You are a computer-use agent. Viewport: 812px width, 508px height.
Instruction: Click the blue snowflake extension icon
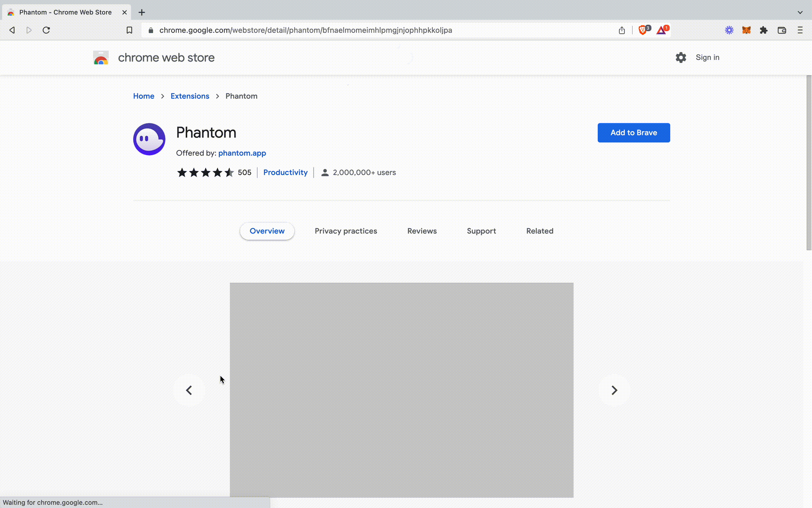pyautogui.click(x=729, y=30)
